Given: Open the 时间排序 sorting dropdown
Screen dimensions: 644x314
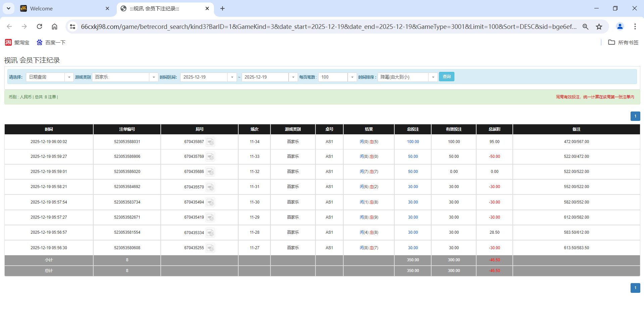Looking at the screenshot, I should point(433,77).
